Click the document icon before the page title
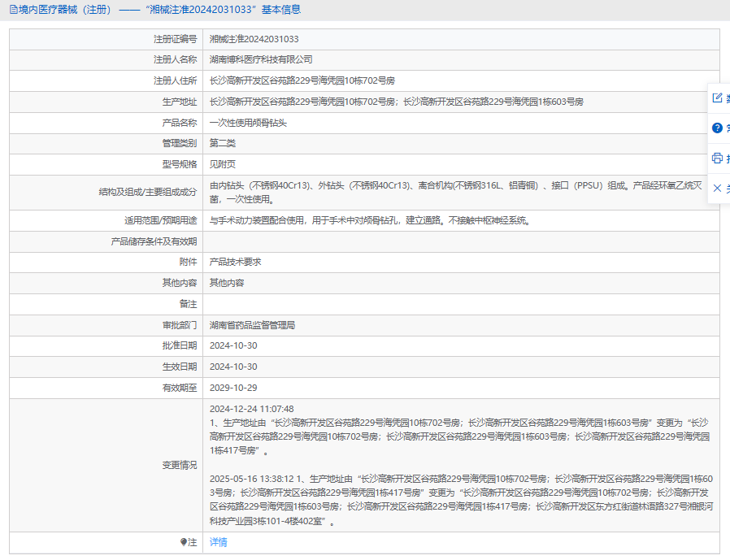This screenshot has height=560, width=730. point(14,9)
